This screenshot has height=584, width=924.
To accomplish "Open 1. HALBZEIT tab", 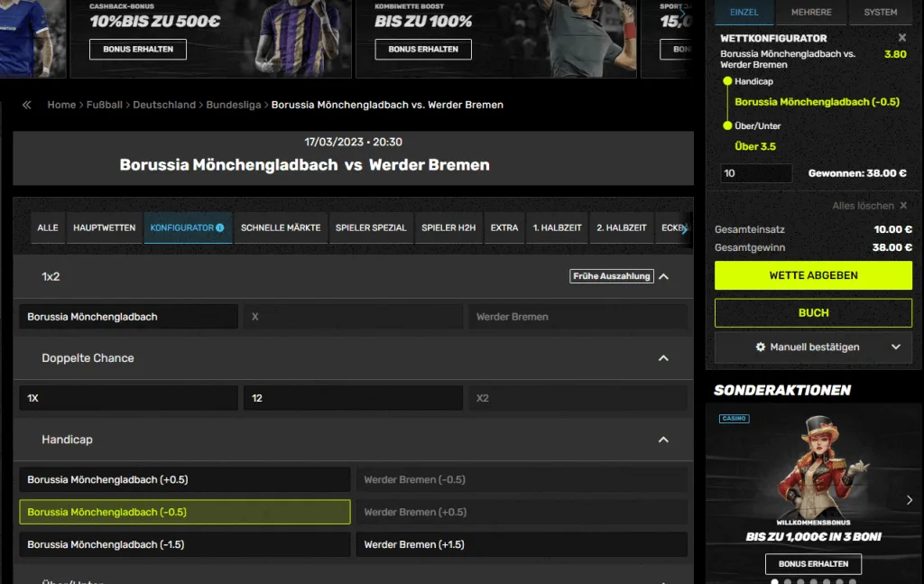I will (x=557, y=228).
